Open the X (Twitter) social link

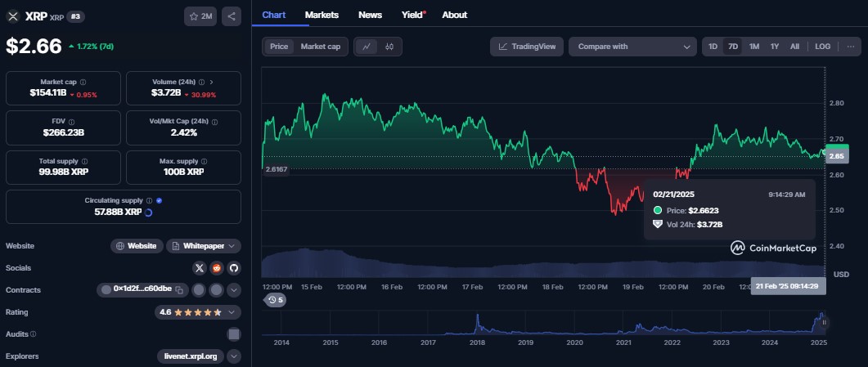point(200,268)
